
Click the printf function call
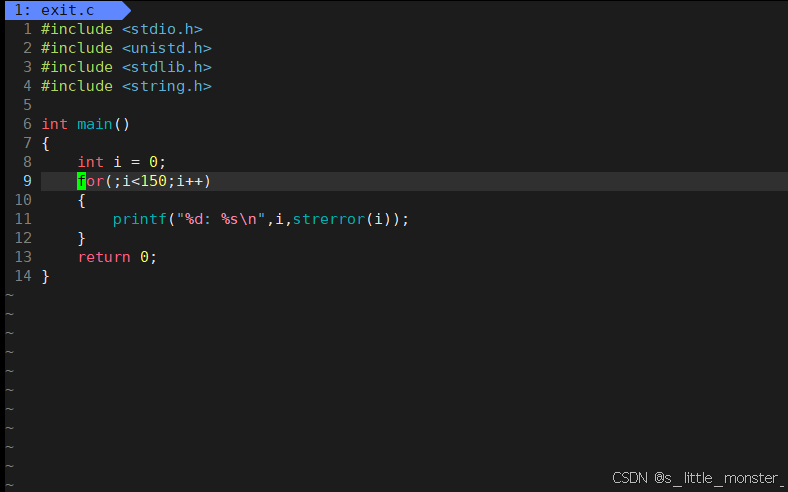[139, 219]
